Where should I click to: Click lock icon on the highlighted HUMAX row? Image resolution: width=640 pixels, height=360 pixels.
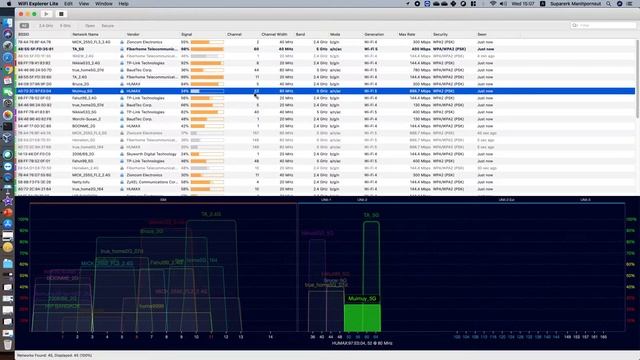point(122,91)
